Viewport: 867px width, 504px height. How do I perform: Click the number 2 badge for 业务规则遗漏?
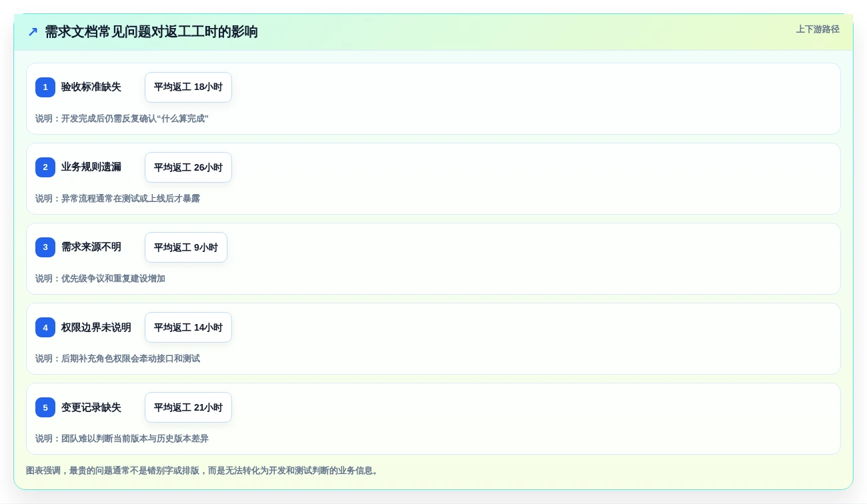pos(45,167)
